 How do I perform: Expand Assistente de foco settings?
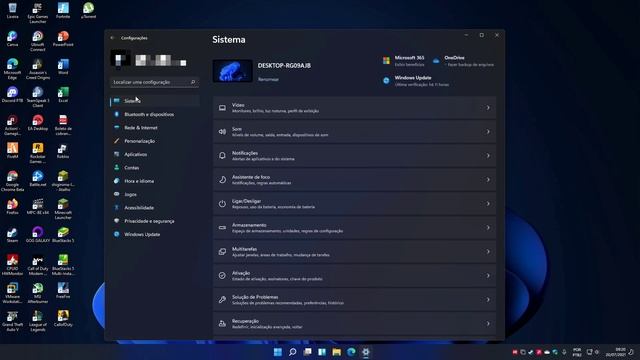354,180
